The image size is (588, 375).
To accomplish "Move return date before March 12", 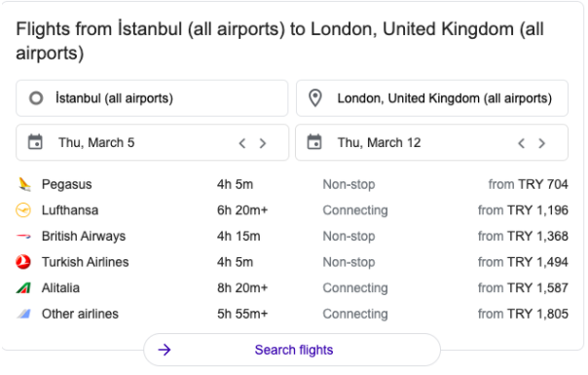I will pos(521,143).
